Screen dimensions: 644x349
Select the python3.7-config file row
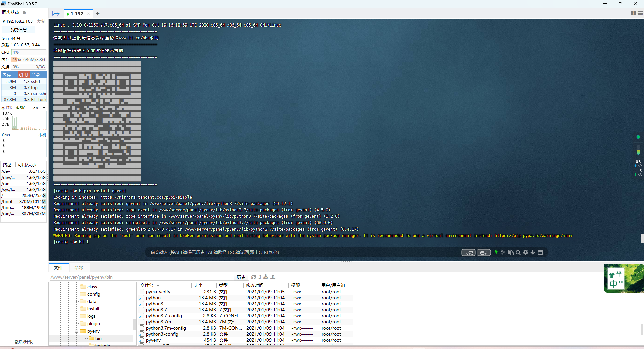(x=245, y=316)
